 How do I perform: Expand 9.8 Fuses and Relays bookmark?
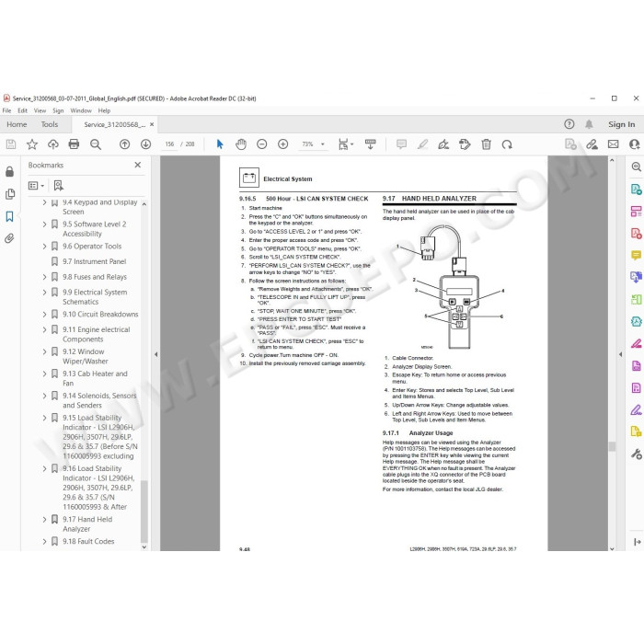pyautogui.click(x=44, y=277)
